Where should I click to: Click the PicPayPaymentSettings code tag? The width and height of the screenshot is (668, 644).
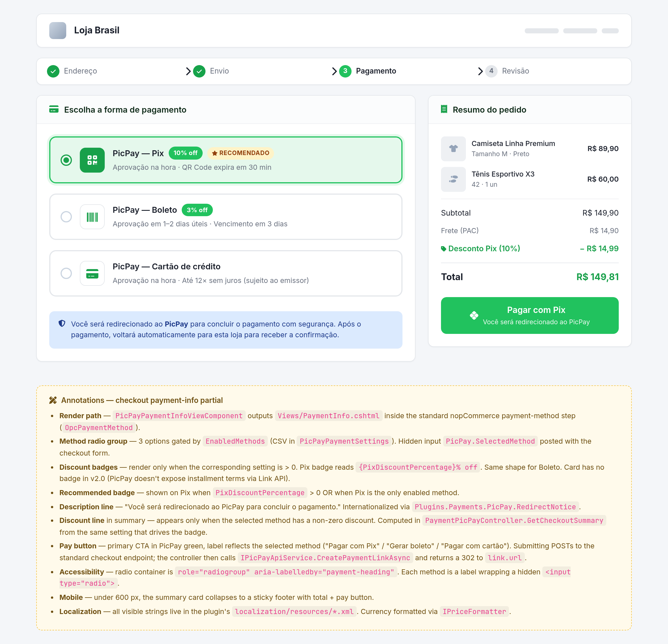tap(344, 441)
